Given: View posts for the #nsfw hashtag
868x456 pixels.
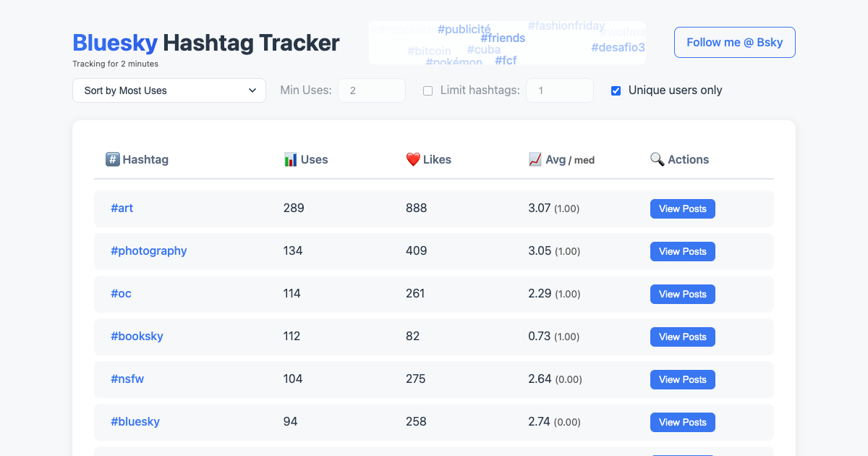Looking at the screenshot, I should [682, 379].
